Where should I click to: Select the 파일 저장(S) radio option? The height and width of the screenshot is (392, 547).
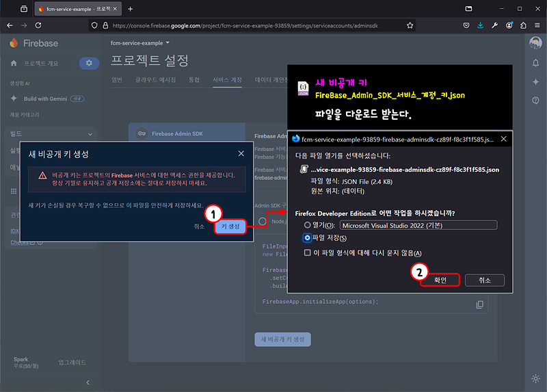[307, 237]
